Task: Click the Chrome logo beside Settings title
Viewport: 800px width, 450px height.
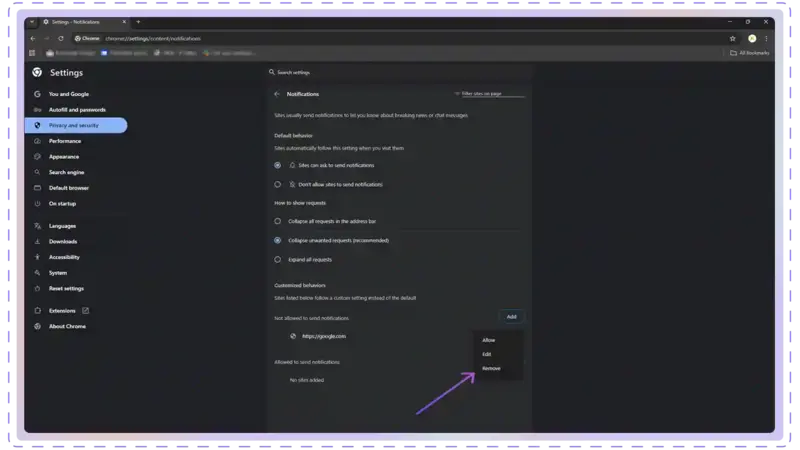Action: pyautogui.click(x=37, y=72)
